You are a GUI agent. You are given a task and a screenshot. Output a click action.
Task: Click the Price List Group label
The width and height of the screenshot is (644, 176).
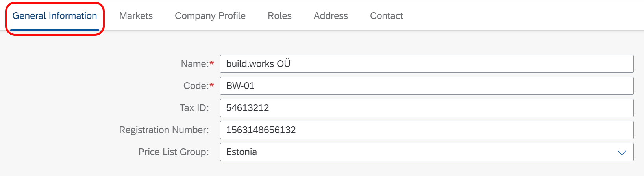click(x=174, y=152)
